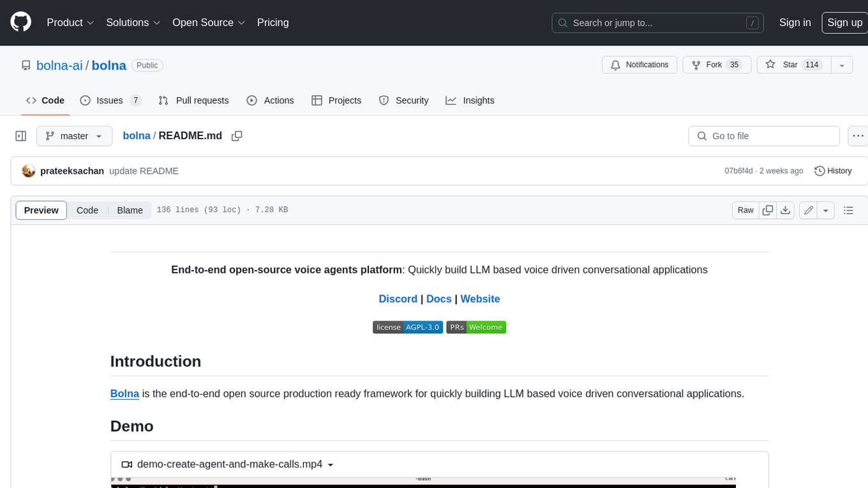Open the Raw file view
The height and width of the screenshot is (488, 868).
(745, 210)
